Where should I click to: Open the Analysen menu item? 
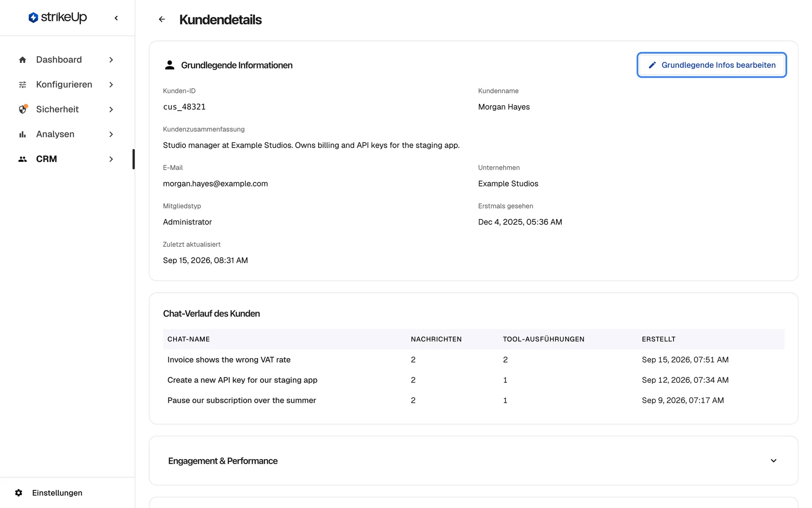67,134
